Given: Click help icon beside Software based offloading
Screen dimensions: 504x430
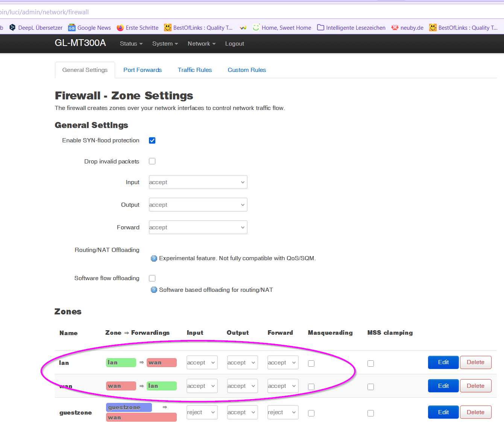Looking at the screenshot, I should pos(154,290).
